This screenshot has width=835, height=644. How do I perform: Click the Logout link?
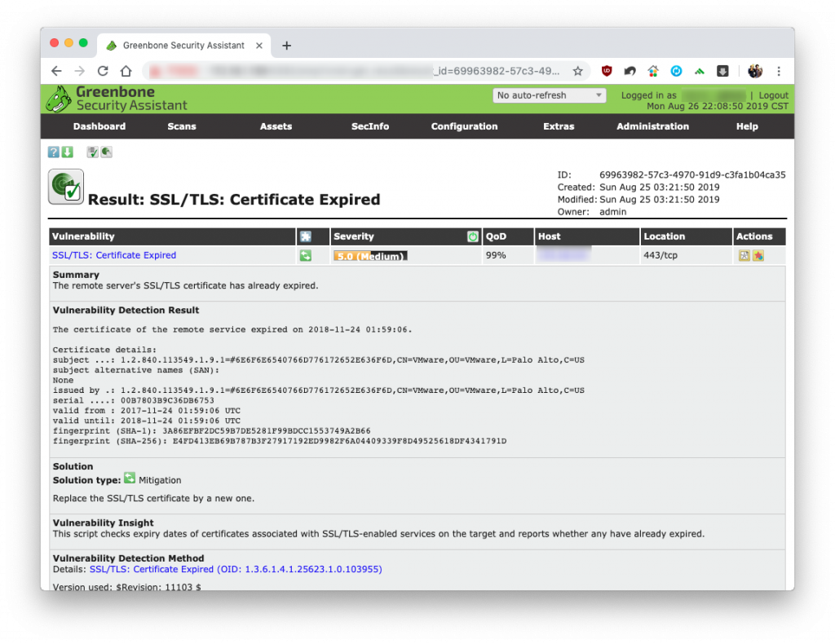773,95
